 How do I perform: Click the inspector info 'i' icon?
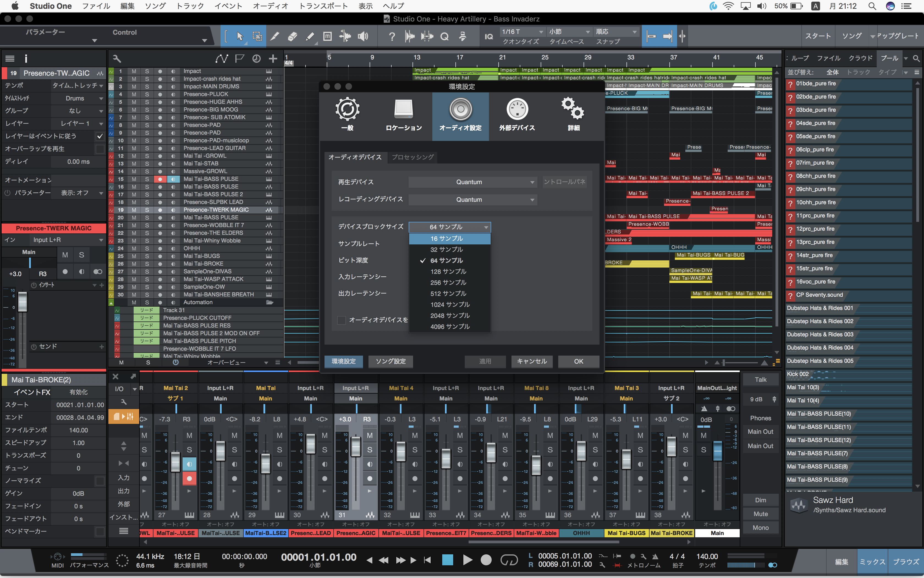26,58
